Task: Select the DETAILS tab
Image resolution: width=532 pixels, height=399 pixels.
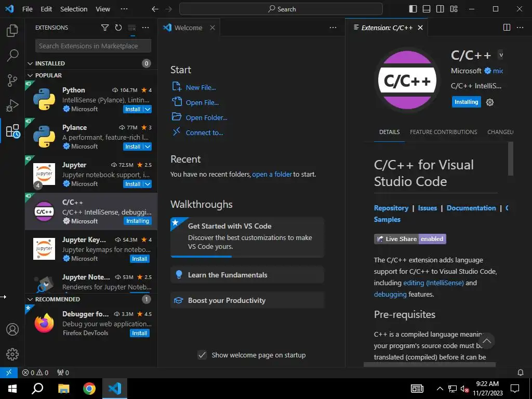Action: pyautogui.click(x=389, y=132)
